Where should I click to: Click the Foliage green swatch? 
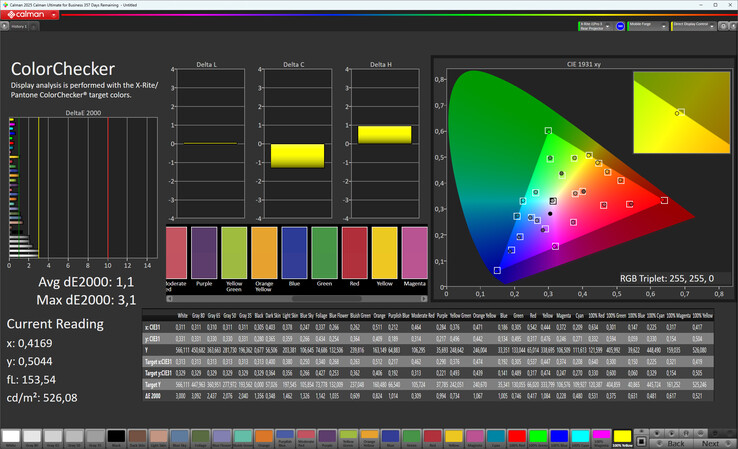(x=200, y=438)
